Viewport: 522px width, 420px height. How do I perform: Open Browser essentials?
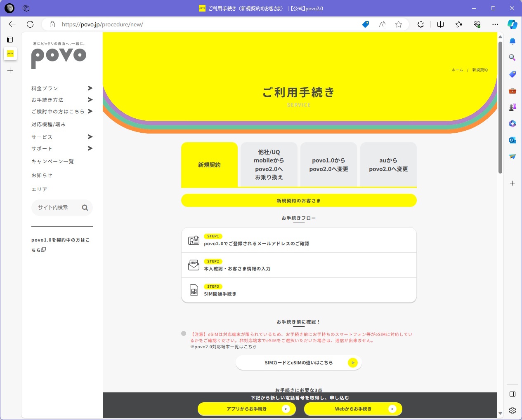(x=477, y=24)
